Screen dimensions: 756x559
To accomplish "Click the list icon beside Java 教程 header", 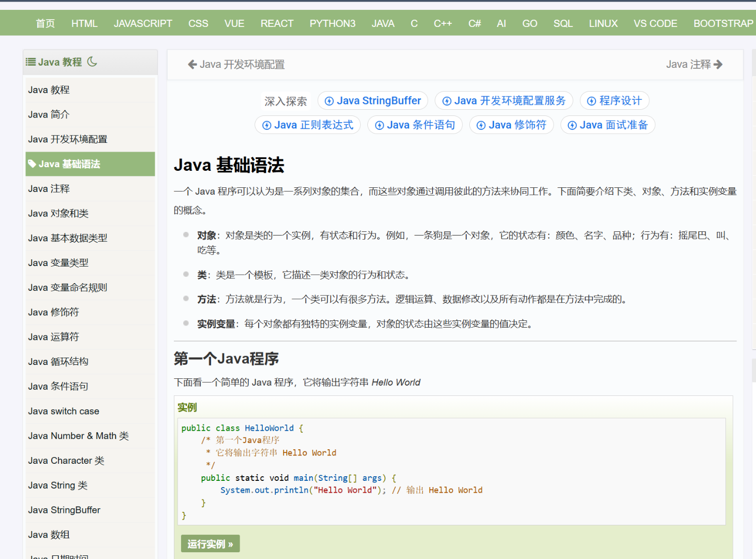I will pos(31,62).
